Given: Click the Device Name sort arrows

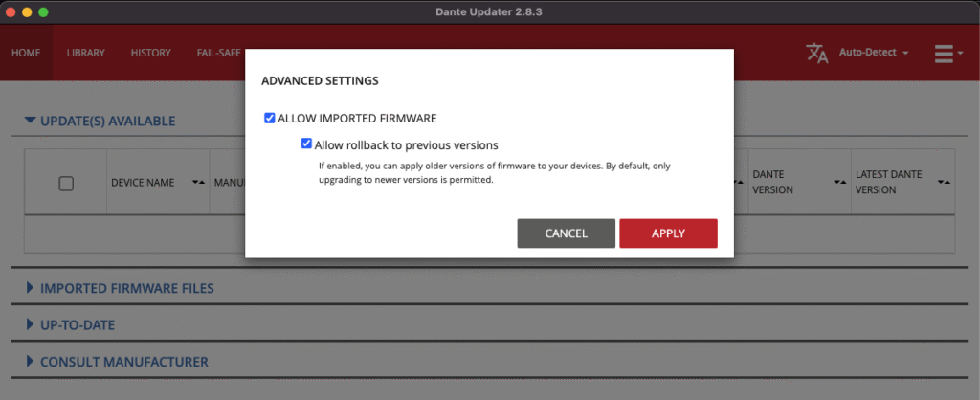Looking at the screenshot, I should pyautogui.click(x=198, y=182).
